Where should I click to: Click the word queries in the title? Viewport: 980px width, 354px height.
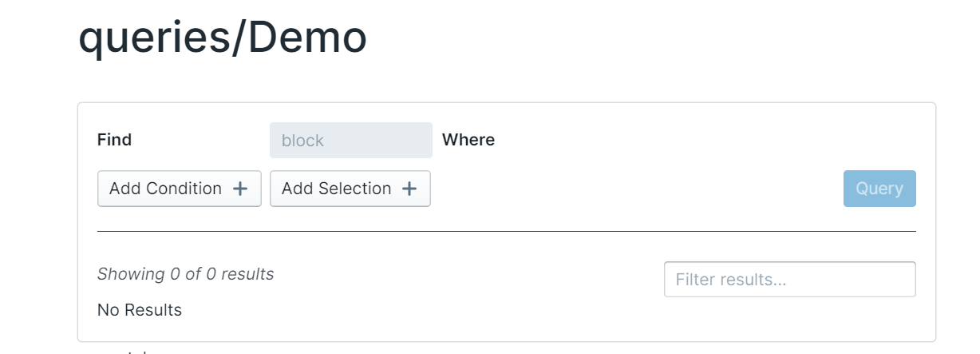(x=152, y=38)
